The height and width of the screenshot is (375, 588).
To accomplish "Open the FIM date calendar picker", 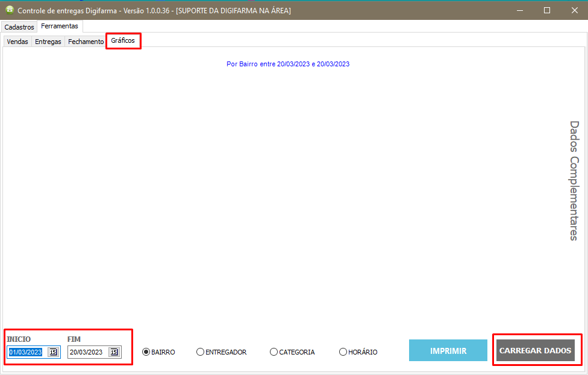I will coord(113,352).
